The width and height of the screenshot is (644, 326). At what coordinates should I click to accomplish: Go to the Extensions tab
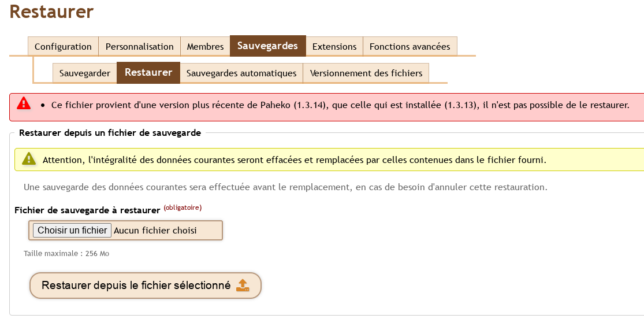pyautogui.click(x=334, y=46)
